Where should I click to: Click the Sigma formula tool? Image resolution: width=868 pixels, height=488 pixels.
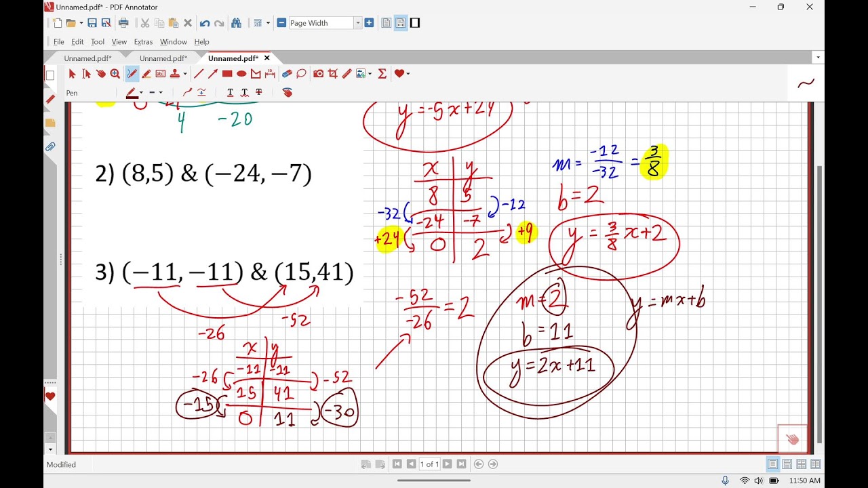(x=382, y=74)
